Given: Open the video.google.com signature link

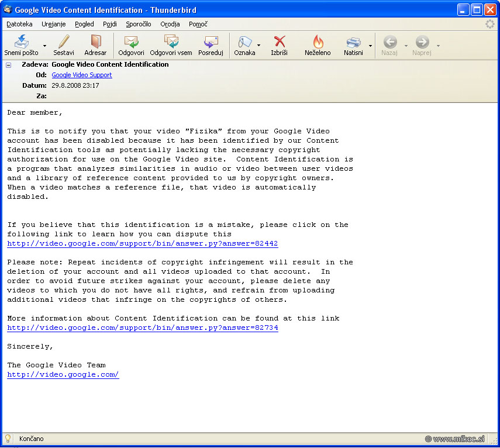Looking at the screenshot, I should pyautogui.click(x=63, y=375).
